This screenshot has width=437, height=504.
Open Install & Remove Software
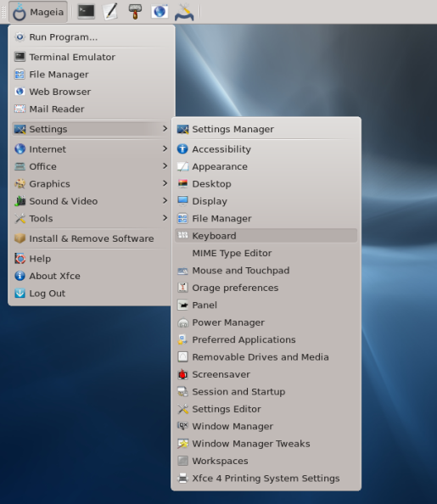coord(92,238)
